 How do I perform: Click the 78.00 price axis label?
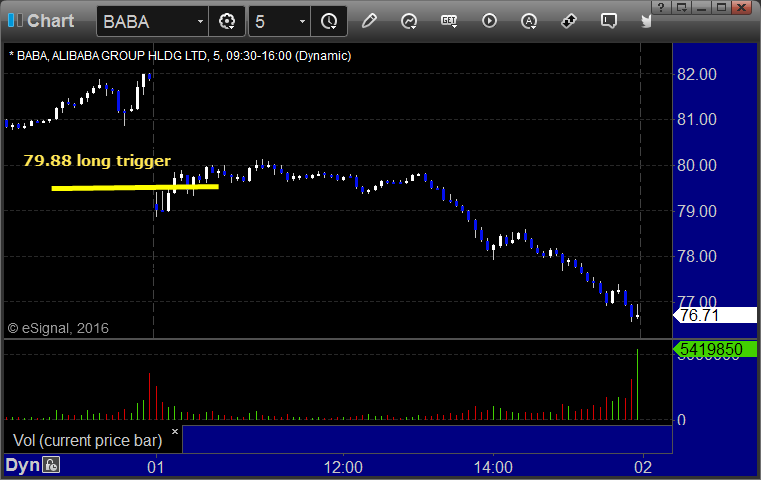(696, 256)
